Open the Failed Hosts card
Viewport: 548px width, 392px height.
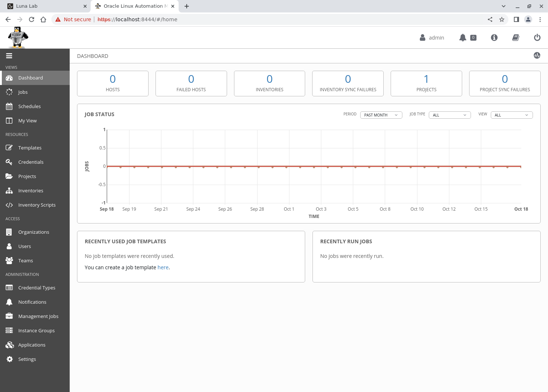pos(191,84)
